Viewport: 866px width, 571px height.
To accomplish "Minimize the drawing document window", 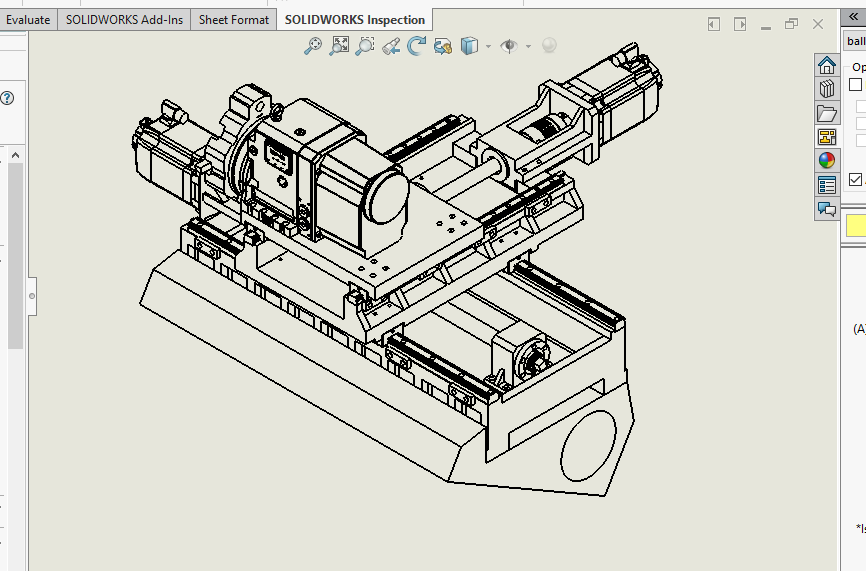I will (765, 28).
